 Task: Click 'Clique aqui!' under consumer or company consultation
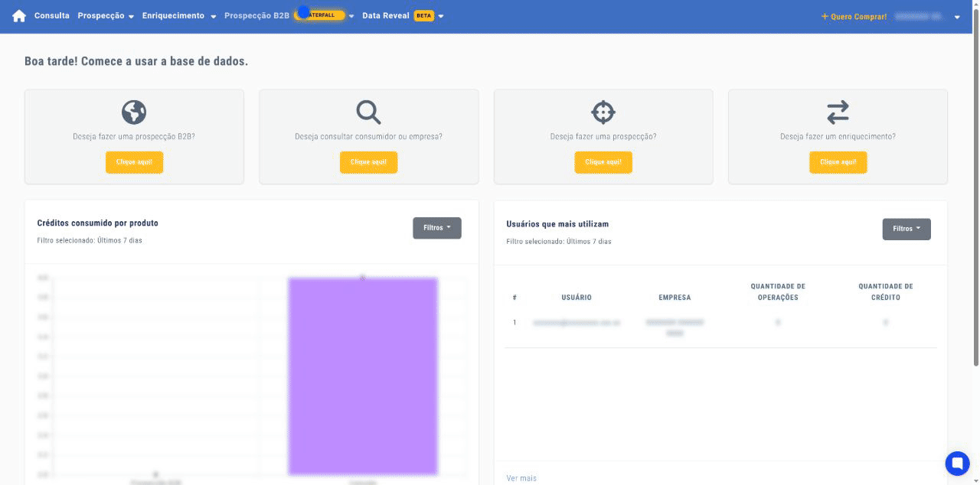click(368, 162)
